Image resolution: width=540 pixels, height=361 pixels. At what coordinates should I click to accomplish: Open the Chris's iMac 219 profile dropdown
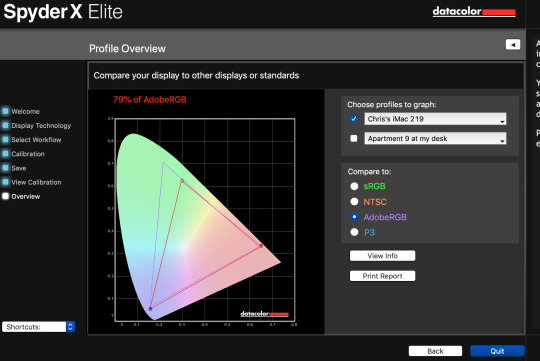click(435, 119)
